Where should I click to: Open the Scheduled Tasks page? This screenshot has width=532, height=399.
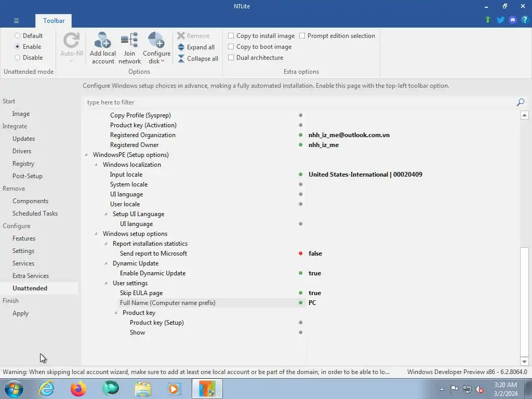(x=35, y=214)
